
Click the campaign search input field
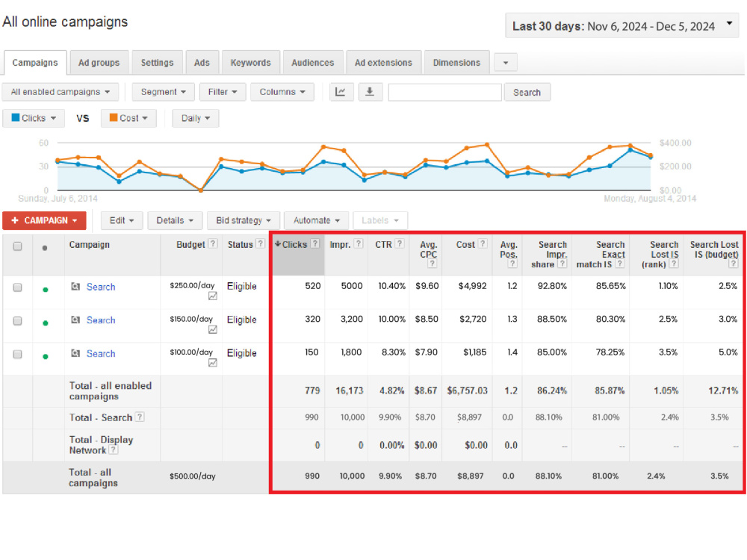coord(445,93)
